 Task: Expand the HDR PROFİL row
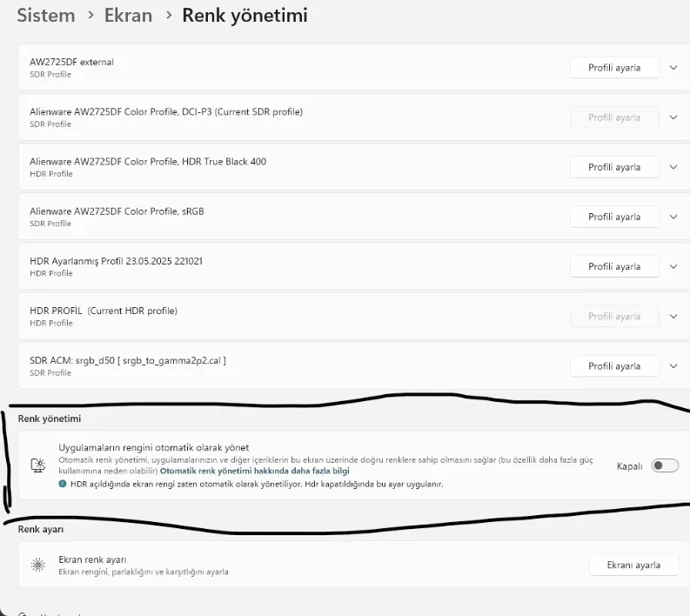673,317
